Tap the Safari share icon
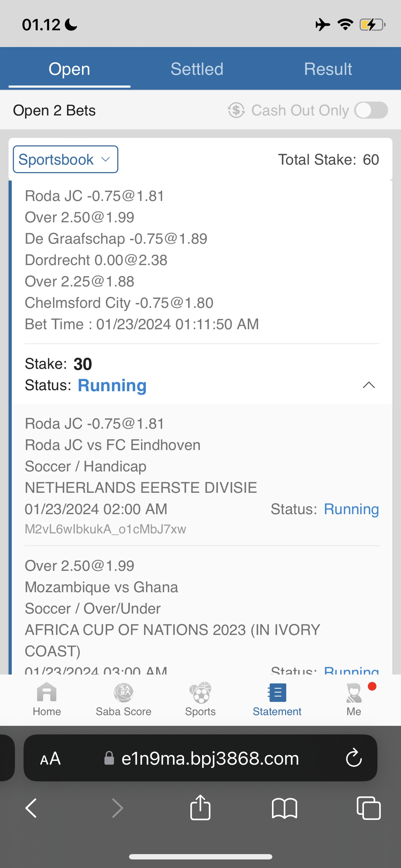Image resolution: width=401 pixels, height=868 pixels. [x=200, y=808]
